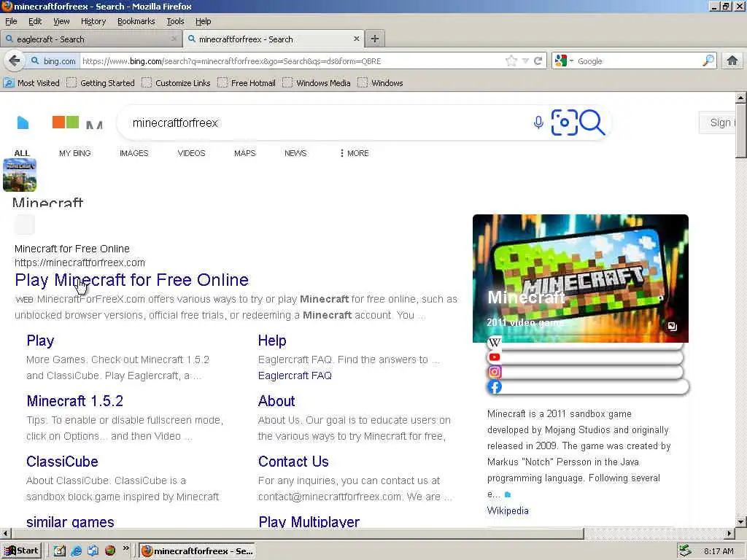Viewport: 747px width, 560px height.
Task: Open the Tools menu
Action: click(x=175, y=21)
